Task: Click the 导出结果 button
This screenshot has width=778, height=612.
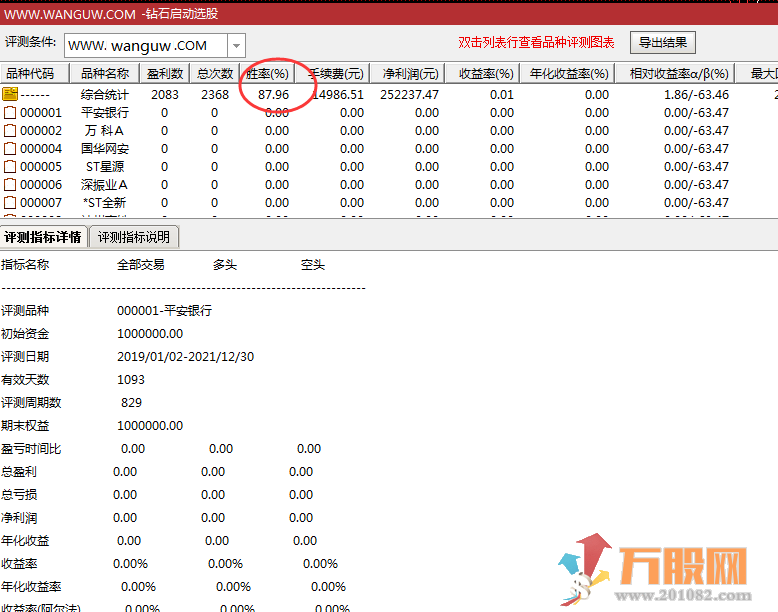Action: click(662, 43)
